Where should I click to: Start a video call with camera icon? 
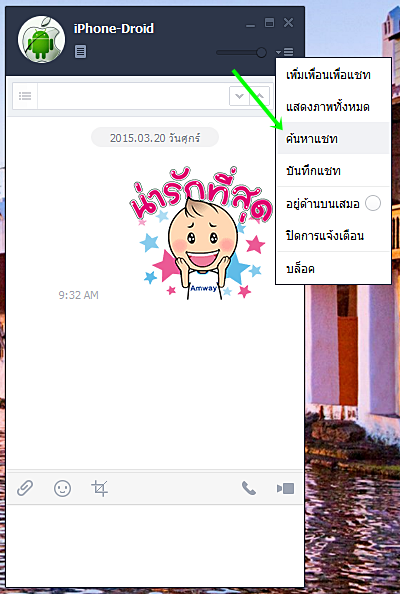coord(285,488)
